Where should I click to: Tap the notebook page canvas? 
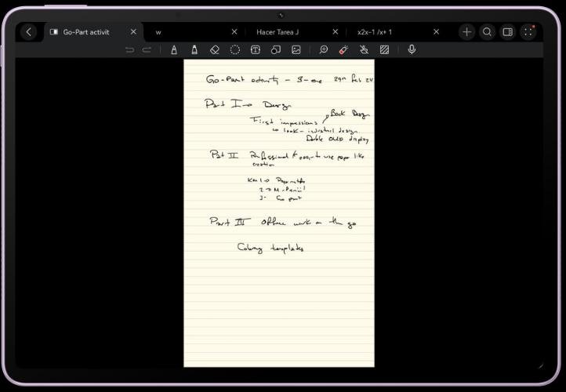point(279,213)
